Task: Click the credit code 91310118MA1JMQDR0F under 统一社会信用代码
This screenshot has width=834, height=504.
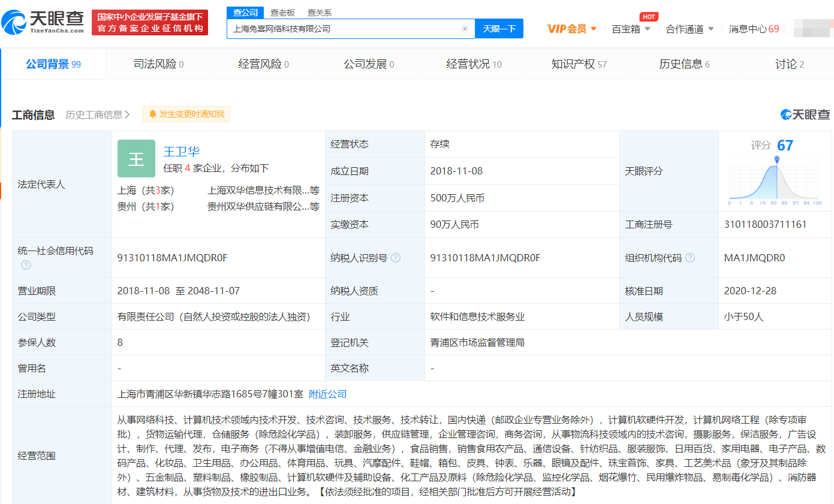Action: (173, 258)
